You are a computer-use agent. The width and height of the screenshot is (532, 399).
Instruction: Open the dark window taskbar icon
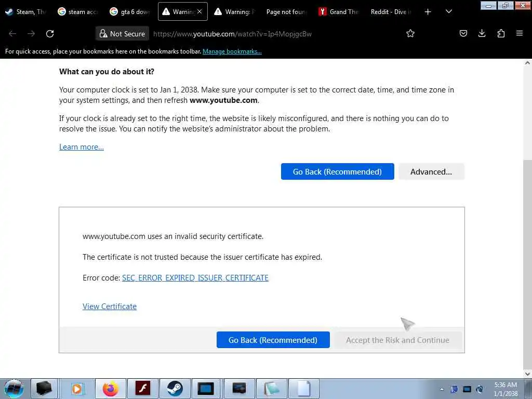(239, 389)
